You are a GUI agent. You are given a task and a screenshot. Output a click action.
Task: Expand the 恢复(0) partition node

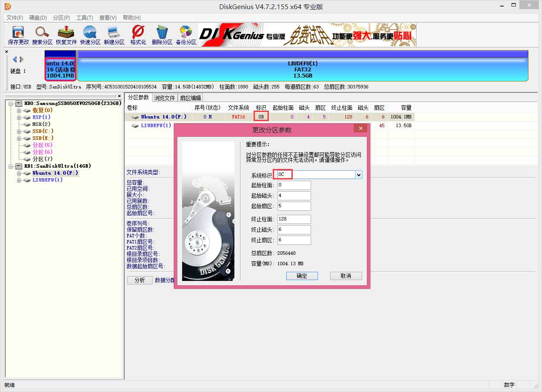click(x=19, y=111)
